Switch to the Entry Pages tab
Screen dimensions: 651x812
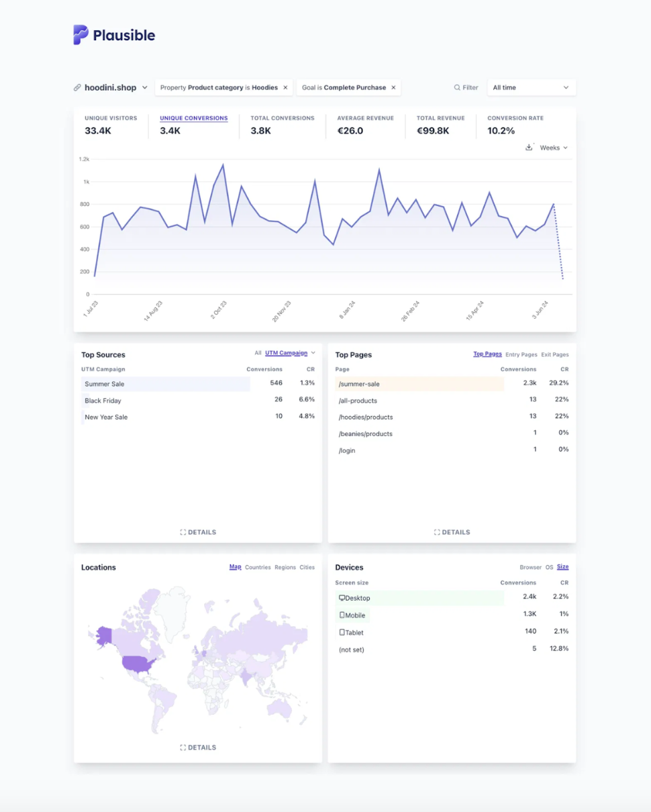click(522, 354)
